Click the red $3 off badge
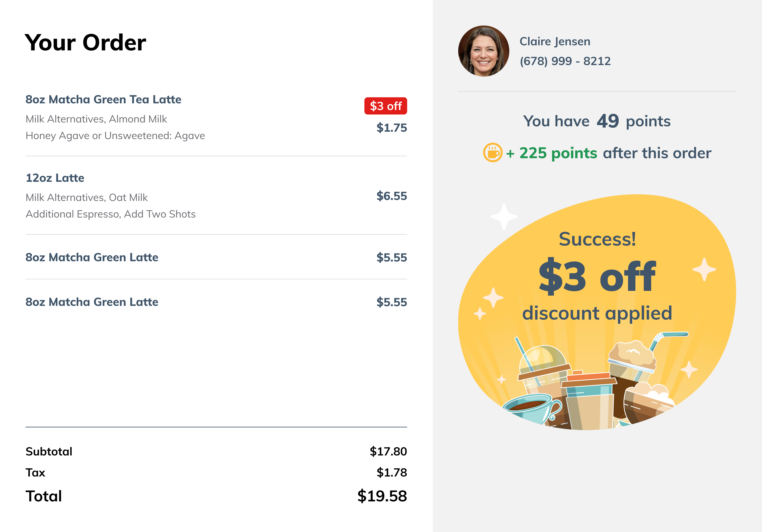The width and height of the screenshot is (762, 532). [x=386, y=106]
